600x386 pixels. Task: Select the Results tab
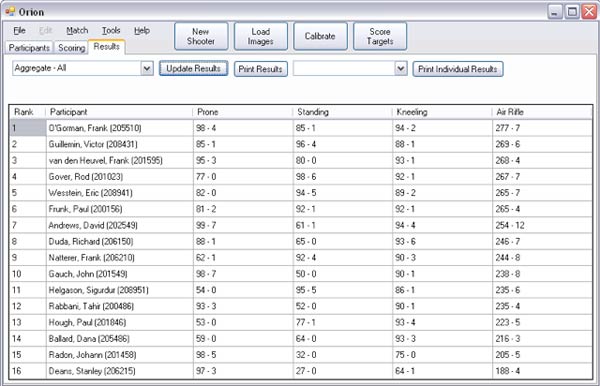tap(107, 47)
